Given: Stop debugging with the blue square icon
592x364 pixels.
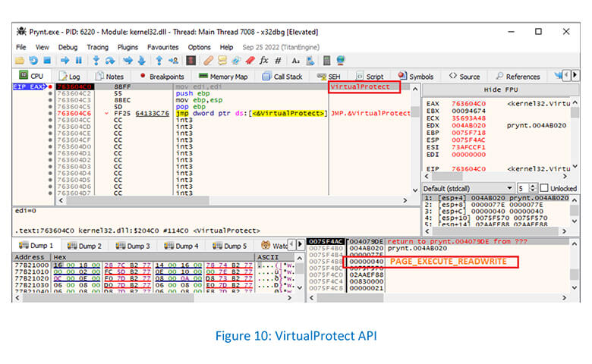Looking at the screenshot, I should [x=47, y=61].
